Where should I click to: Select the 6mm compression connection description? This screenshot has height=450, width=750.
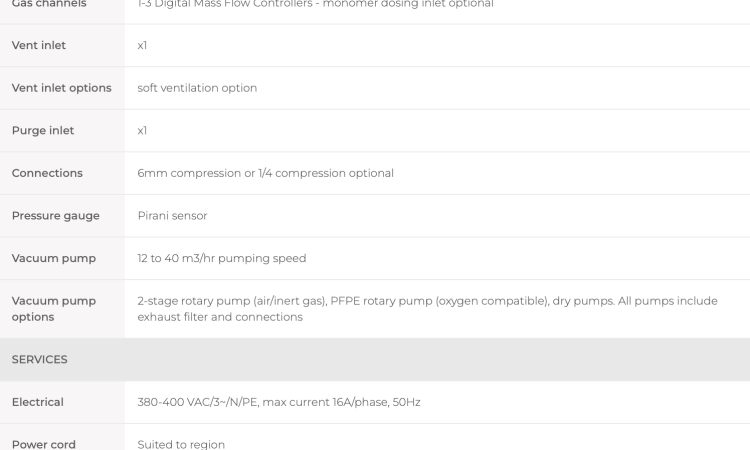[265, 173]
